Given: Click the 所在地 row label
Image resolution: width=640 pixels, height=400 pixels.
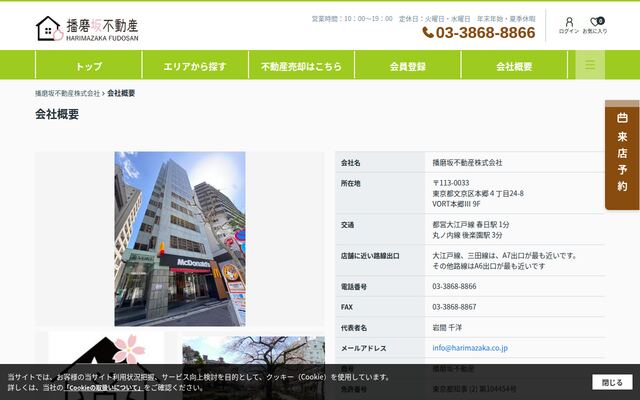Looking at the screenshot, I should tap(351, 183).
